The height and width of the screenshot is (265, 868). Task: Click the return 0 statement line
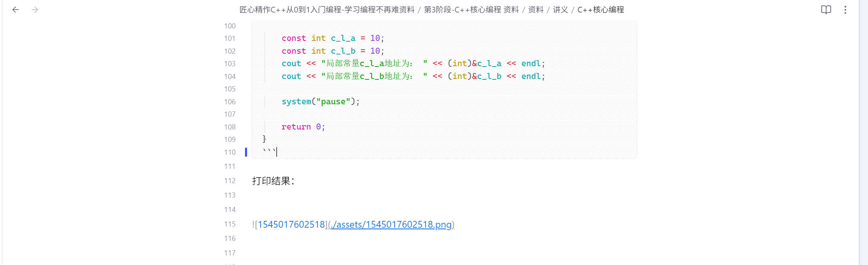click(x=303, y=127)
